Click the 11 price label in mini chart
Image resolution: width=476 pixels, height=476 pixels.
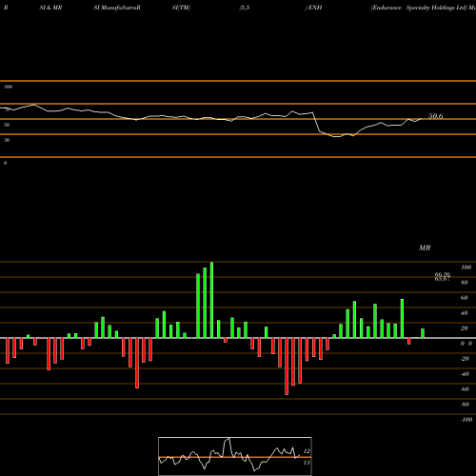coord(307,463)
